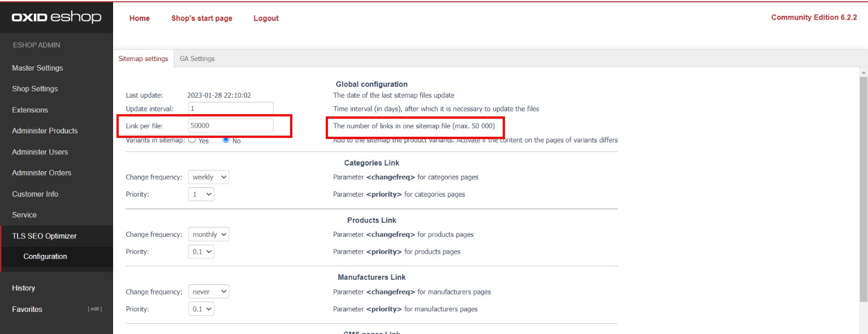Image resolution: width=868 pixels, height=334 pixels.
Task: Open Master Settings in the sidebar
Action: [x=37, y=68]
